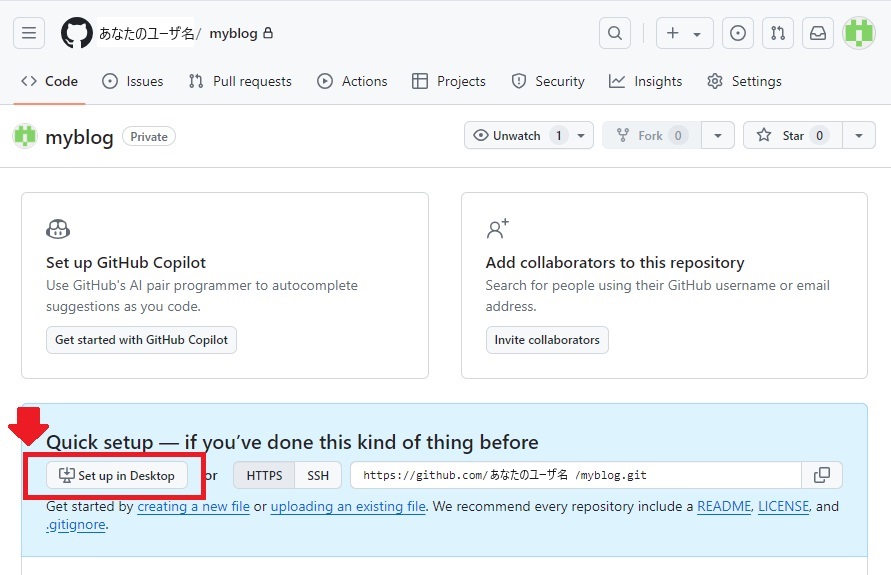Click Set up in Desktop button
Screen dimensions: 891x575
click(117, 475)
